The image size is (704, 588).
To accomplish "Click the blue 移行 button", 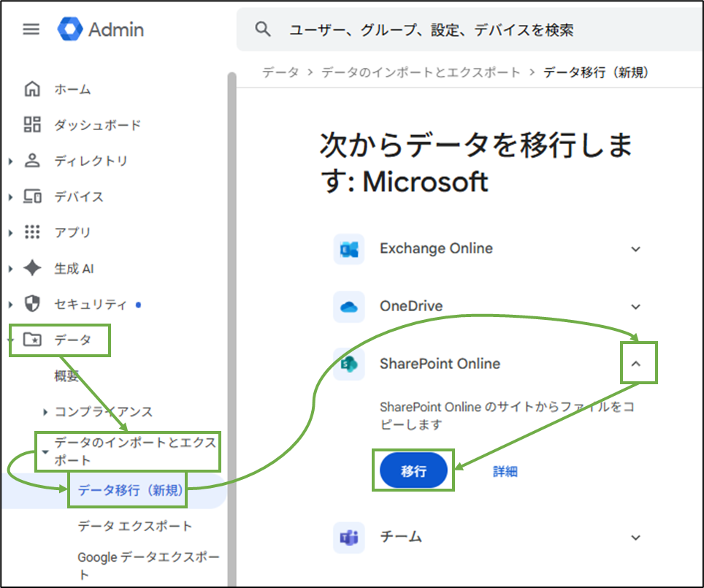I will click(413, 470).
